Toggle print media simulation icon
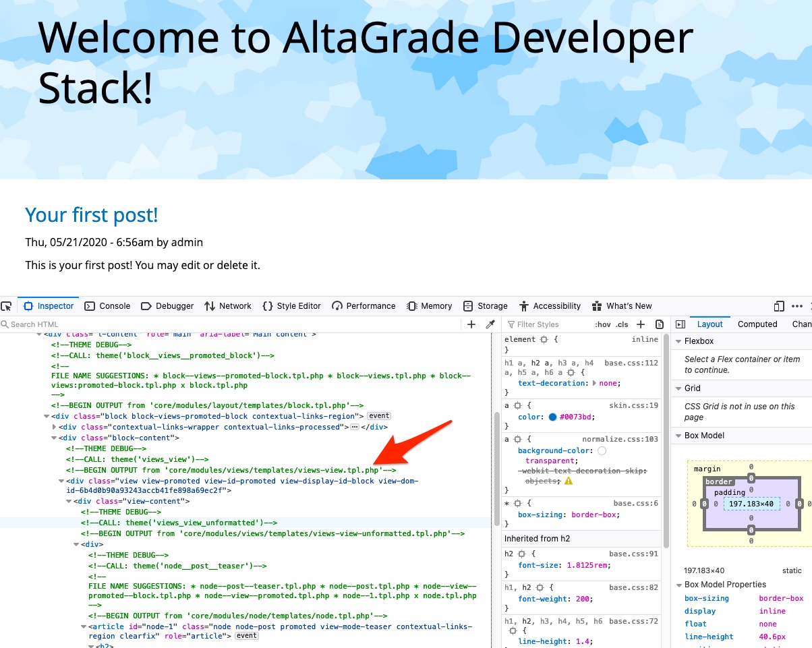The height and width of the screenshot is (648, 812). [660, 324]
